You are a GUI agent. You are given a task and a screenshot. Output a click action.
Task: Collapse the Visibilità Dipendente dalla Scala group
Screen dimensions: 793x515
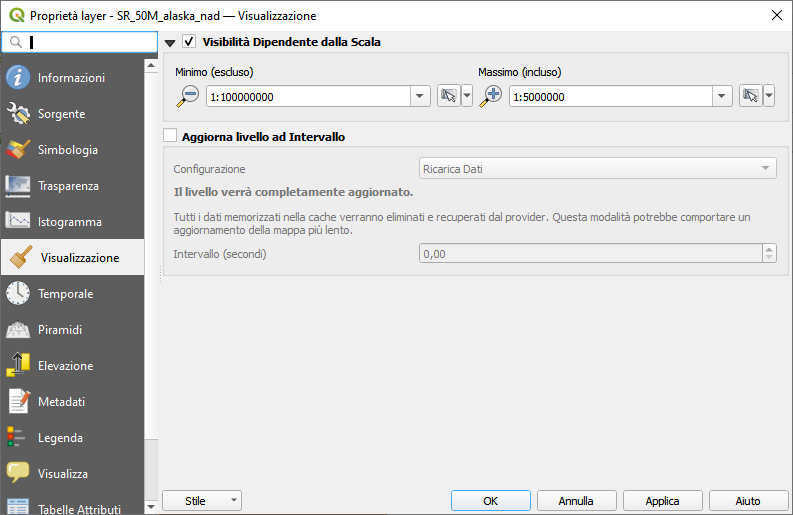click(x=170, y=43)
